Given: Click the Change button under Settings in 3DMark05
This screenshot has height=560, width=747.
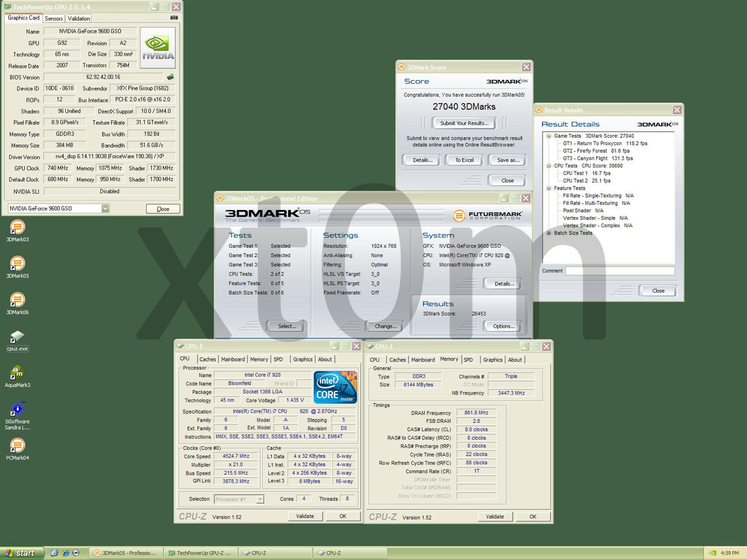Looking at the screenshot, I should tap(386, 326).
